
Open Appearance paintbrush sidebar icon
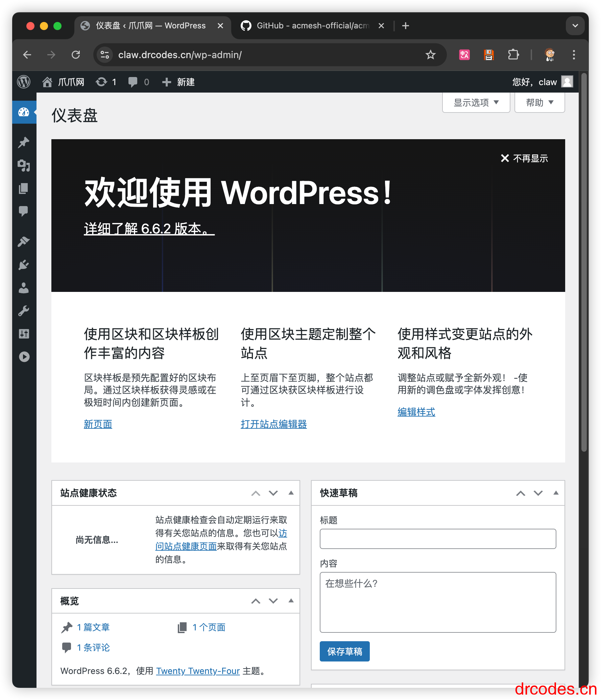(x=24, y=242)
